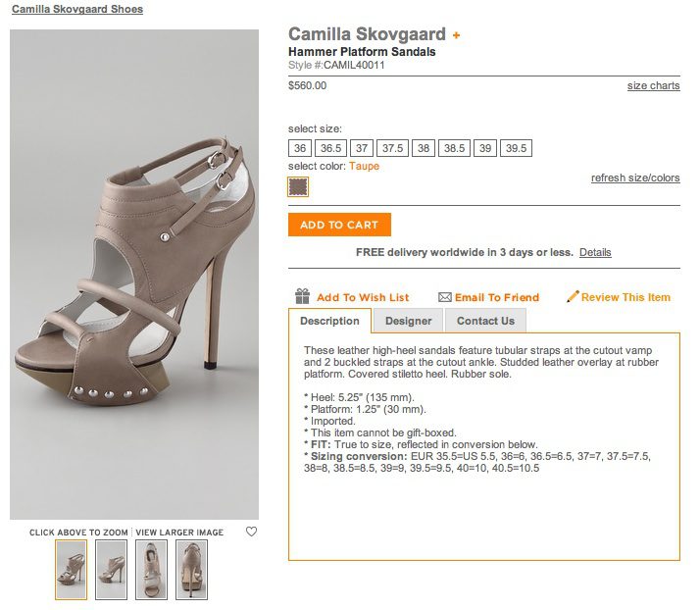700x610 pixels.
Task: Click the orange plus next to Camilla Skovgaard
Action: tap(456, 35)
